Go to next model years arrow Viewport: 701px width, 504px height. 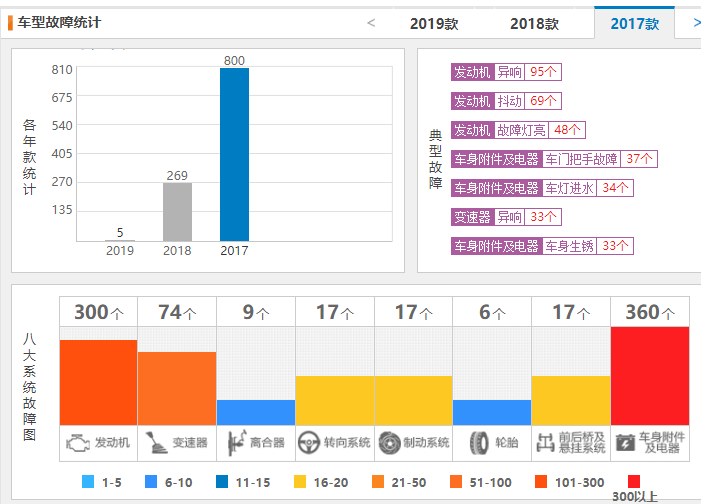pyautogui.click(x=697, y=23)
